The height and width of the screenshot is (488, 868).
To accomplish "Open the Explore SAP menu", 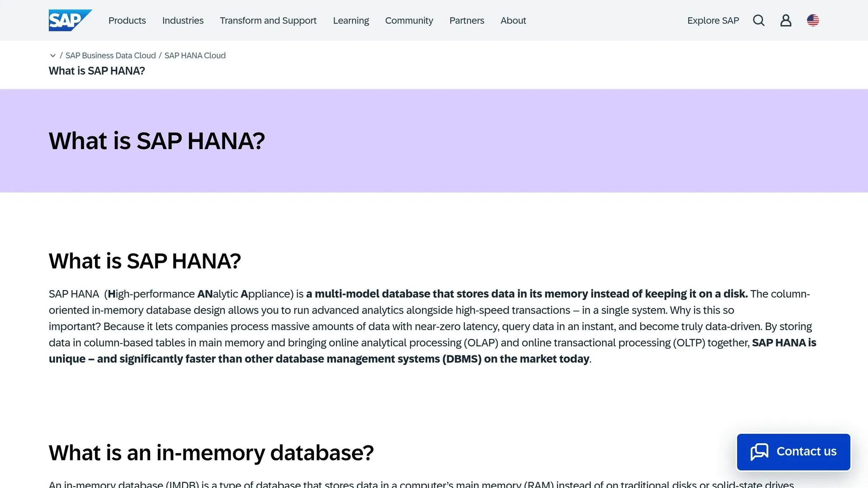I will (x=713, y=20).
